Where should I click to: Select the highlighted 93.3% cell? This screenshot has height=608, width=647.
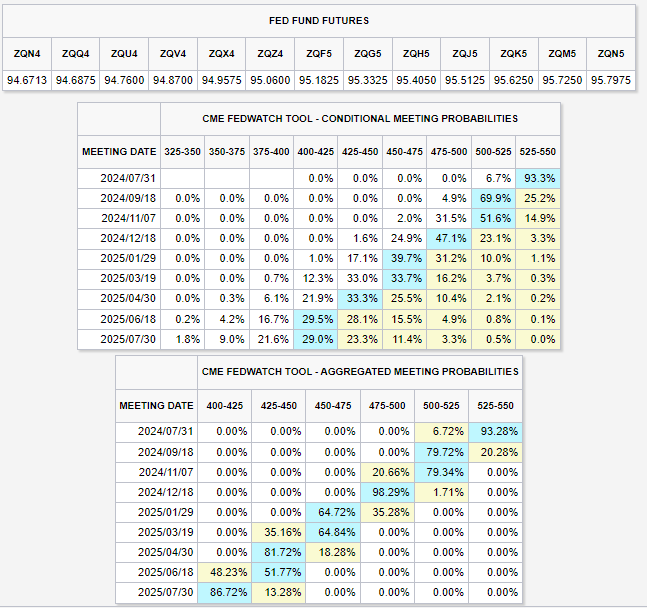[x=539, y=177]
